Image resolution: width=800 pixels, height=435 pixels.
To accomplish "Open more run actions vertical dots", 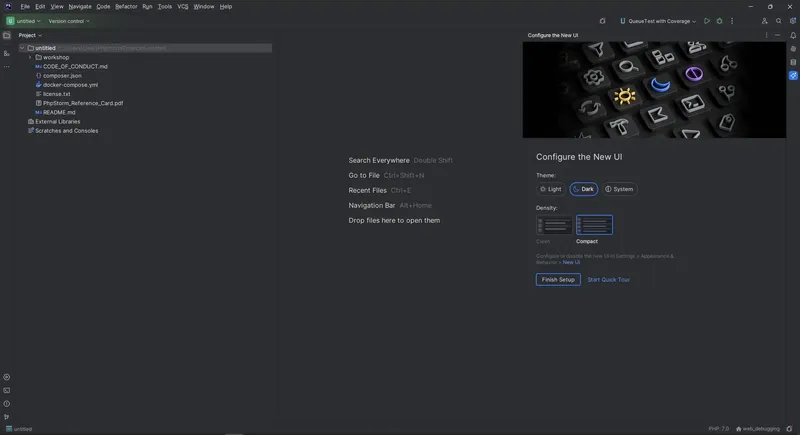I will (x=732, y=21).
